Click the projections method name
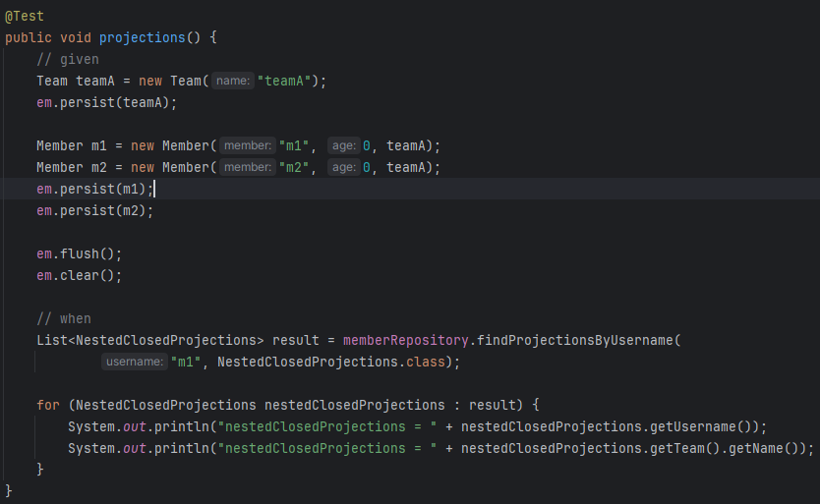 point(143,37)
